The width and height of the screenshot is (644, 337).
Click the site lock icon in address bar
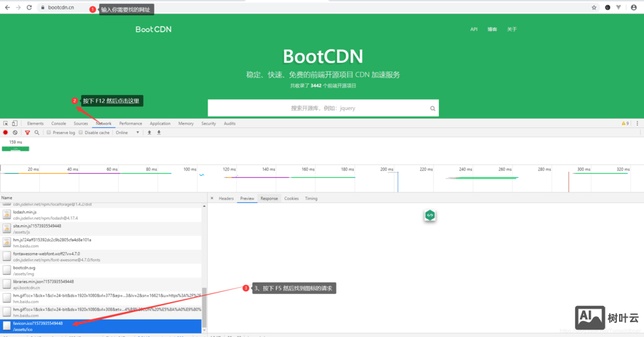pos(42,7)
